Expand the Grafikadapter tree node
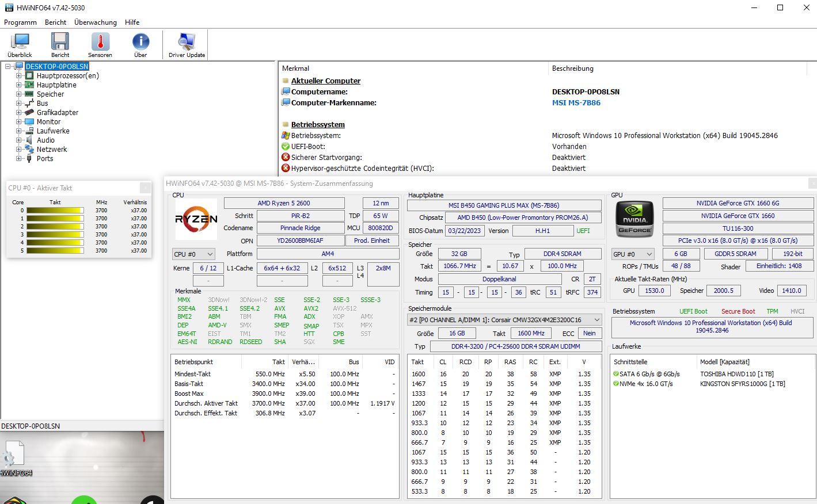Image resolution: width=817 pixels, height=504 pixels. [18, 112]
